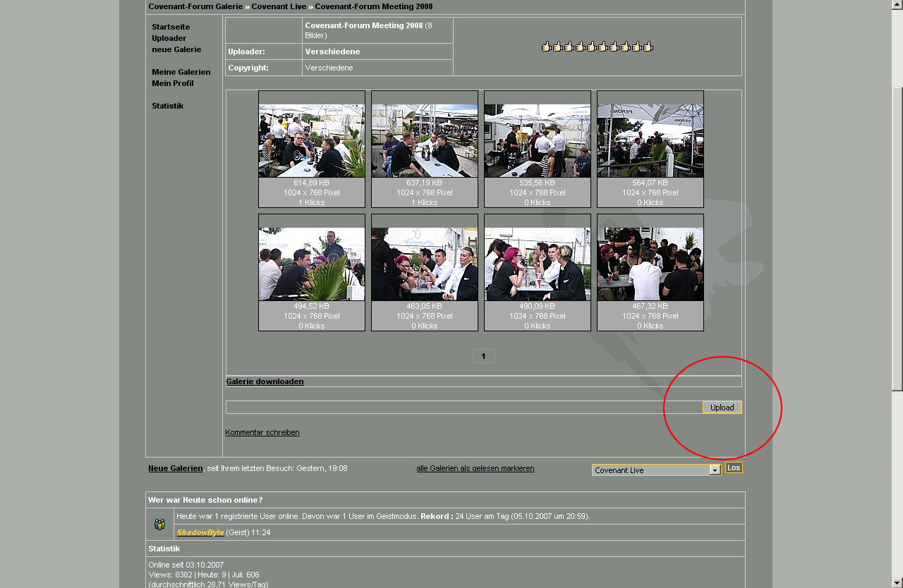Open the ShadowByte user profile link
The width and height of the screenshot is (903, 588).
coord(200,532)
